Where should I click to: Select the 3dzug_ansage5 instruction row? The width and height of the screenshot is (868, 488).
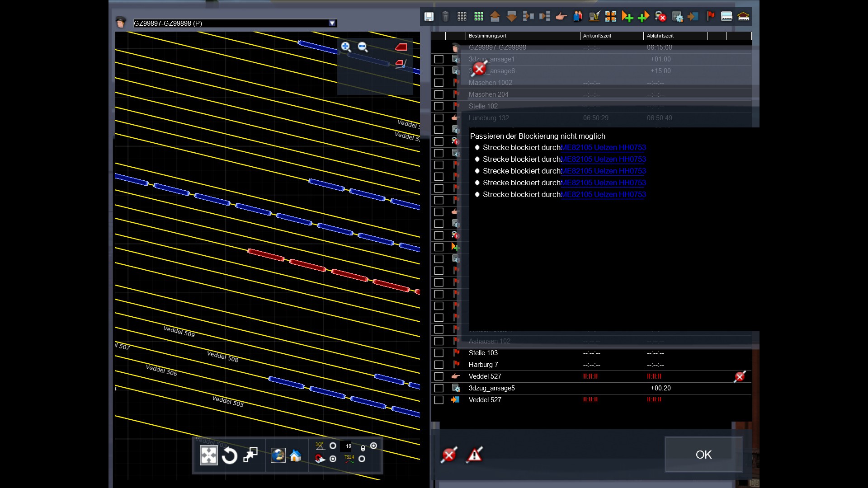[x=591, y=388]
